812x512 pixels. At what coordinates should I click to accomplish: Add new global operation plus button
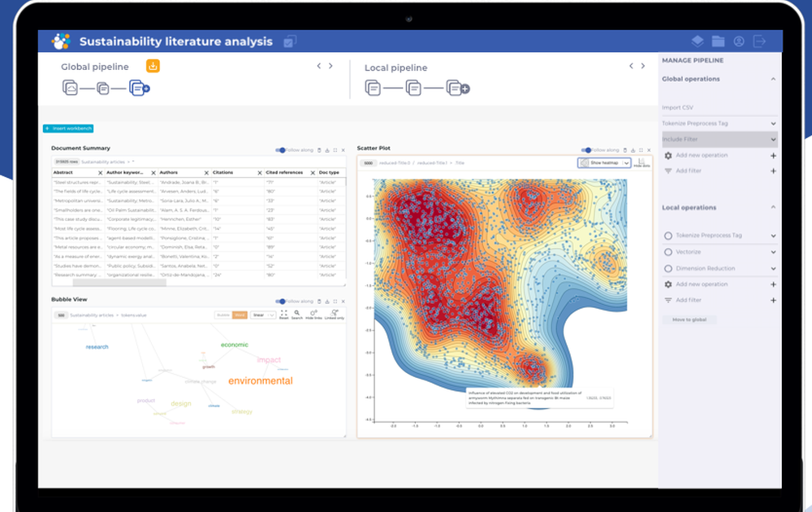pos(773,155)
